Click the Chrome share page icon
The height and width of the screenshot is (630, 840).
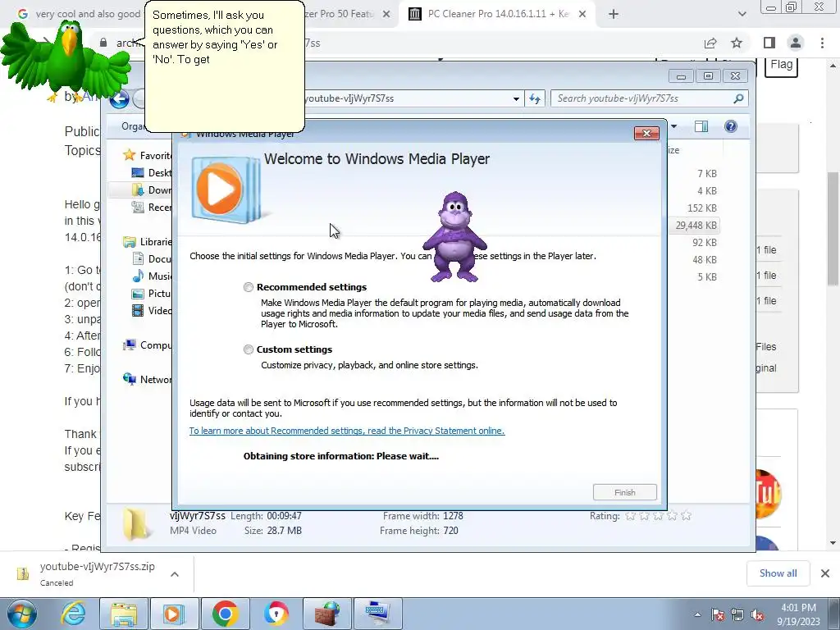(x=710, y=43)
